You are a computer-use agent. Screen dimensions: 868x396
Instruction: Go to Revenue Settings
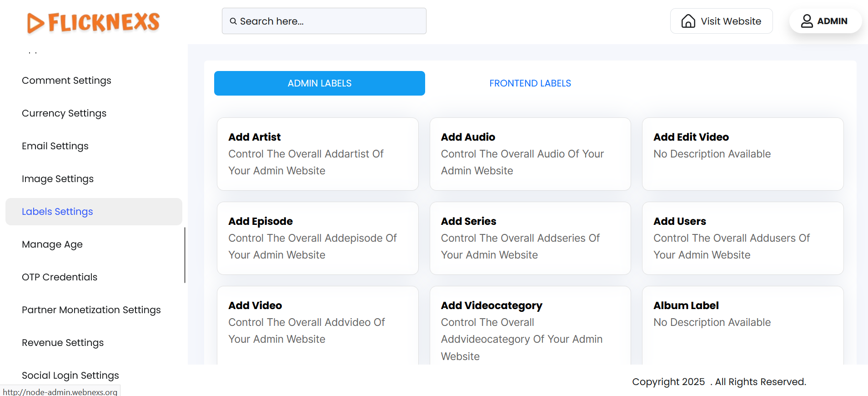[63, 343]
